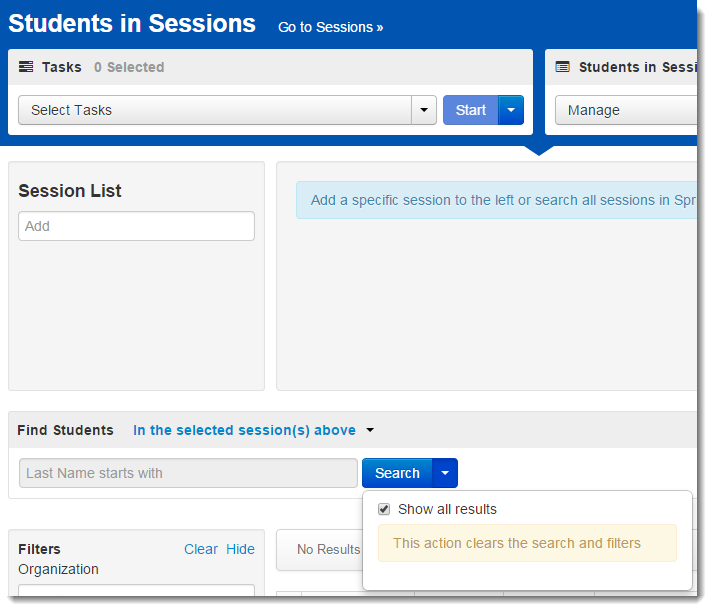Click the Students in Sessions panel icon
Screen dimensions: 712x611
point(563,67)
